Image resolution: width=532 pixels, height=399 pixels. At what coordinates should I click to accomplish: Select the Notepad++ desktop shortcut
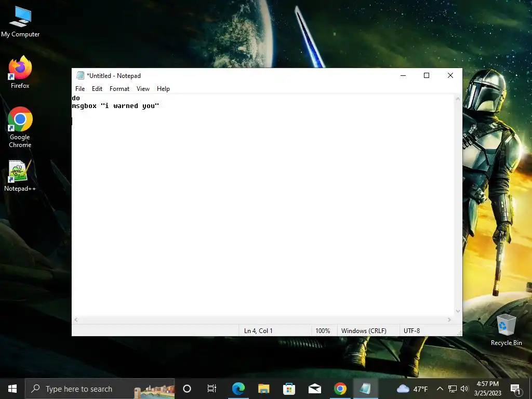tap(20, 176)
